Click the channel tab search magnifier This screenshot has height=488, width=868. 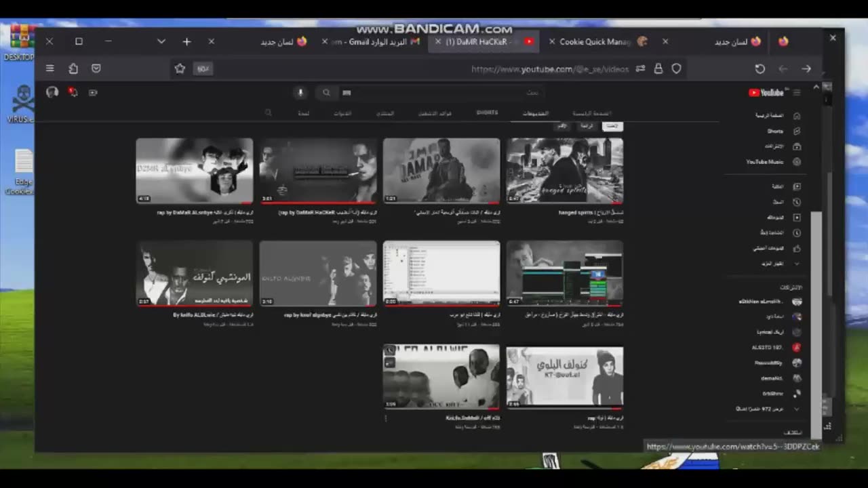click(269, 113)
